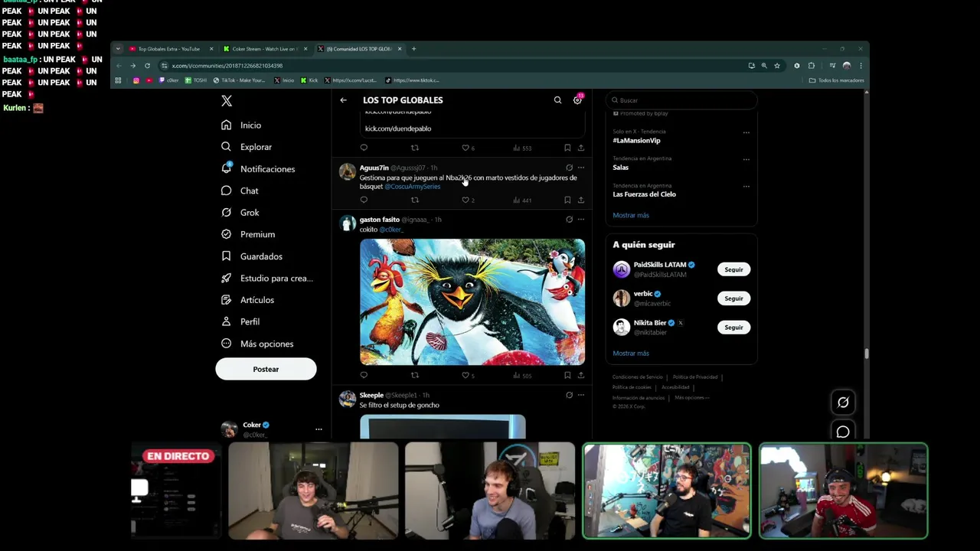Image resolution: width=980 pixels, height=551 pixels.
Task: Open more options on Aguus7in's post
Action: [581, 168]
